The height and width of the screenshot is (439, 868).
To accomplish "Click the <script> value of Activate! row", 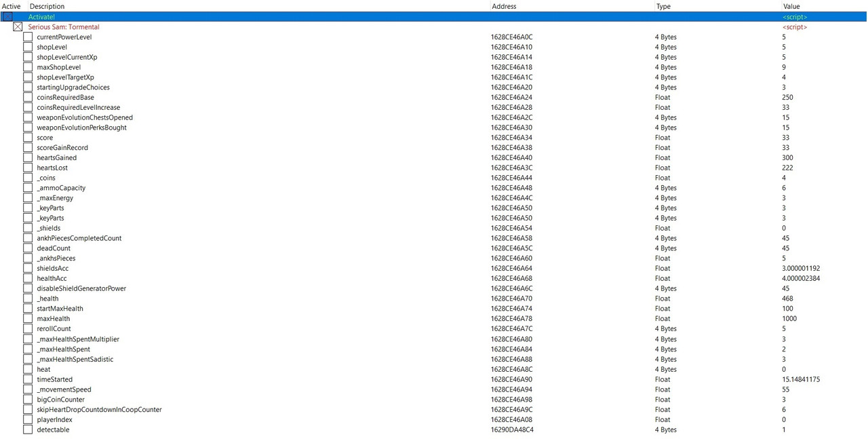I will coord(795,16).
